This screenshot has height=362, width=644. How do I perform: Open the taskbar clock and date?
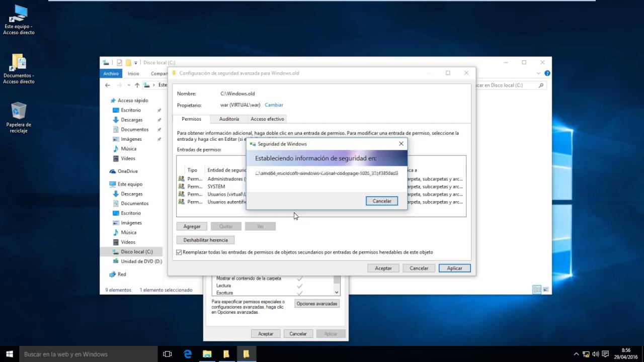[626, 354]
